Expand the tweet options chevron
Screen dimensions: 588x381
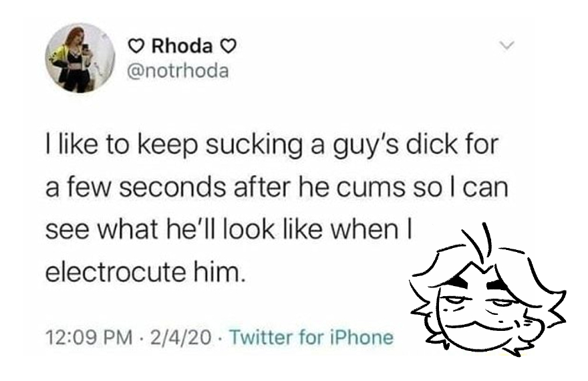click(506, 46)
